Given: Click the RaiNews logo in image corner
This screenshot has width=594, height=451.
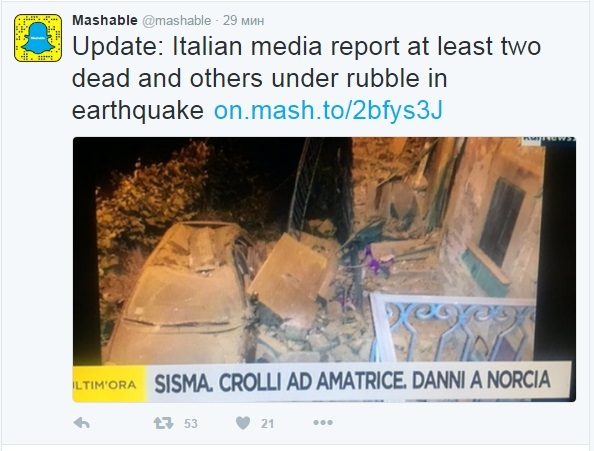Looking at the screenshot, I should [549, 139].
